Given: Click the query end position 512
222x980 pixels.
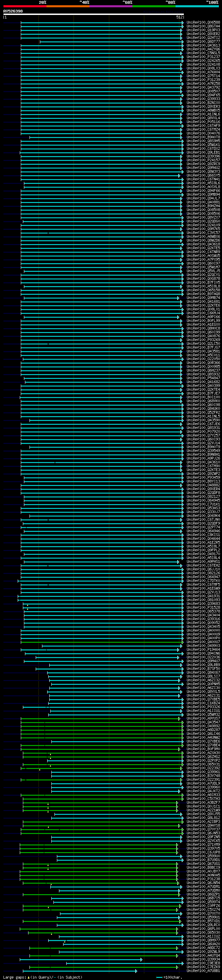Looking at the screenshot, I should (179, 17).
